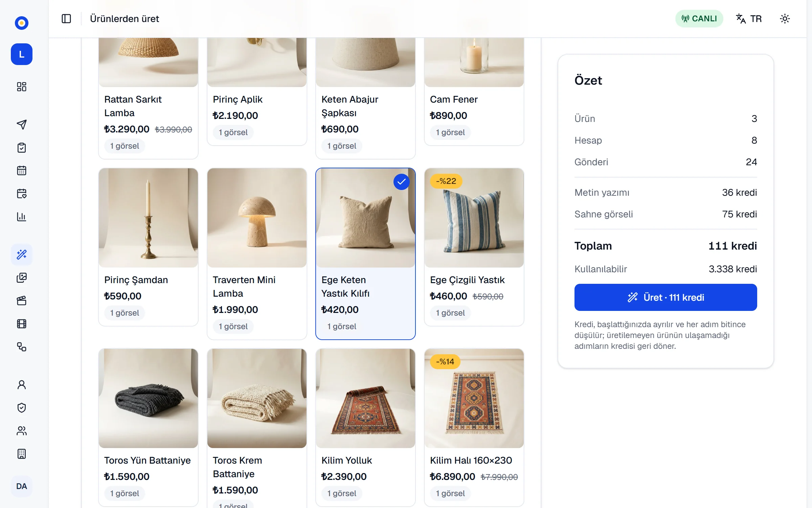
Task: Open the bar chart analytics icon
Action: click(x=22, y=217)
